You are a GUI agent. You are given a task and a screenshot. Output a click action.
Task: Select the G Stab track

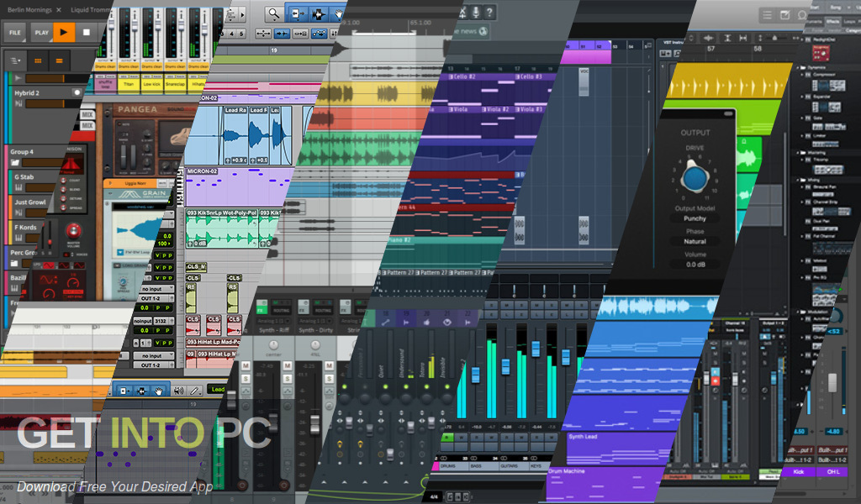click(24, 176)
